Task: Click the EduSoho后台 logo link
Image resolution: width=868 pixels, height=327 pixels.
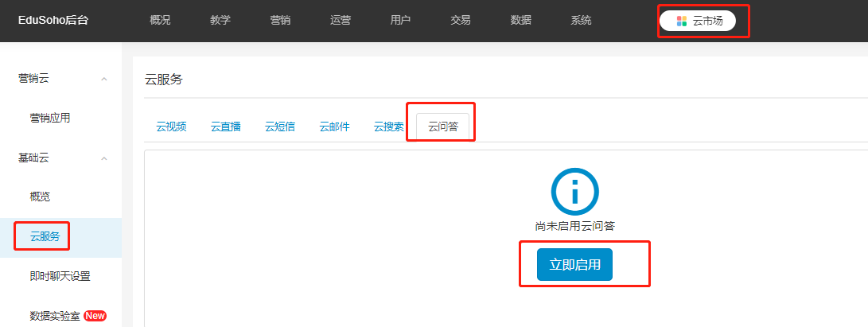Action: click(x=53, y=21)
